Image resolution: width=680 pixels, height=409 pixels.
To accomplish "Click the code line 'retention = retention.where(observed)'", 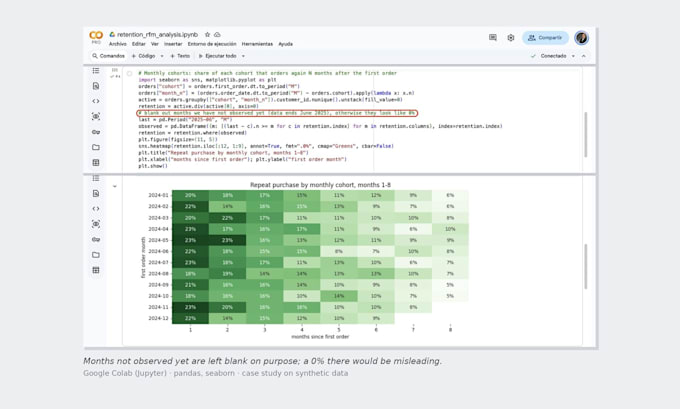I will (x=193, y=133).
